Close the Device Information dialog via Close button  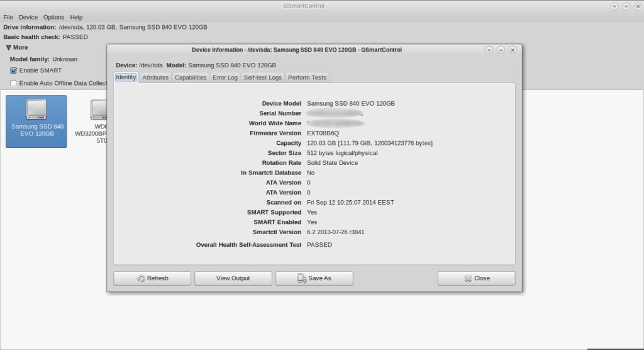click(476, 278)
